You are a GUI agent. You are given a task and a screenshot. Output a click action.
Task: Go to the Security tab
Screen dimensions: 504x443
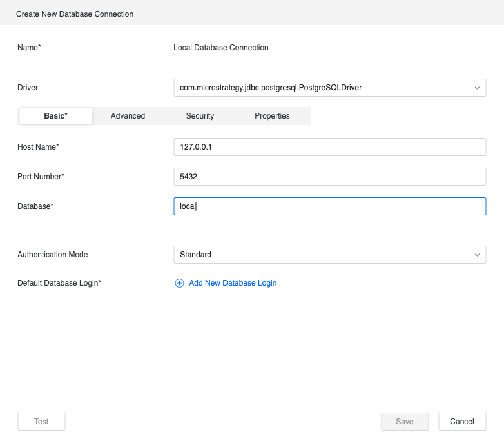[x=200, y=116]
